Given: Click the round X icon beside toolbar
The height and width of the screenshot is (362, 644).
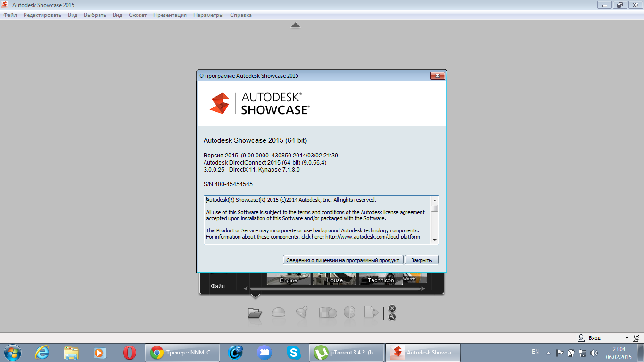Looking at the screenshot, I should coord(392,308).
